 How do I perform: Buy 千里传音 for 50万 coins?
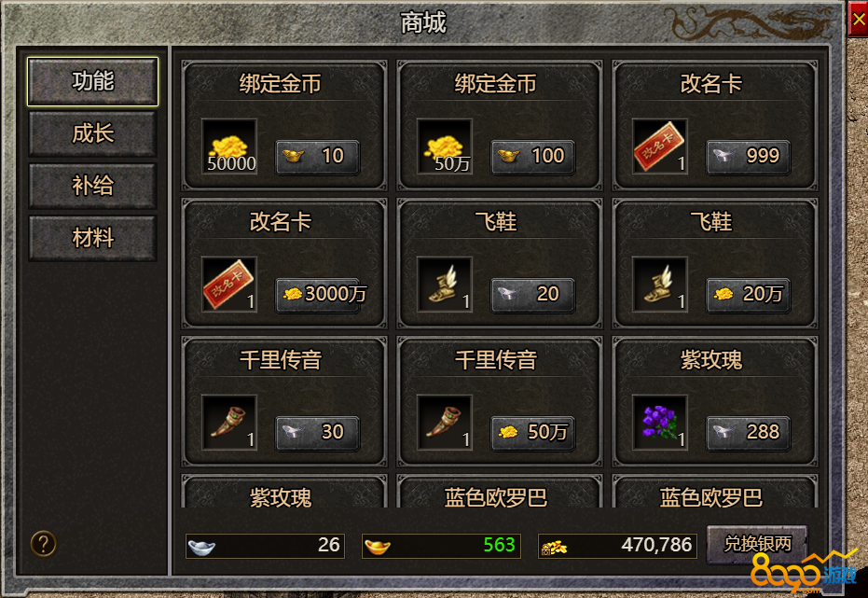tap(532, 433)
